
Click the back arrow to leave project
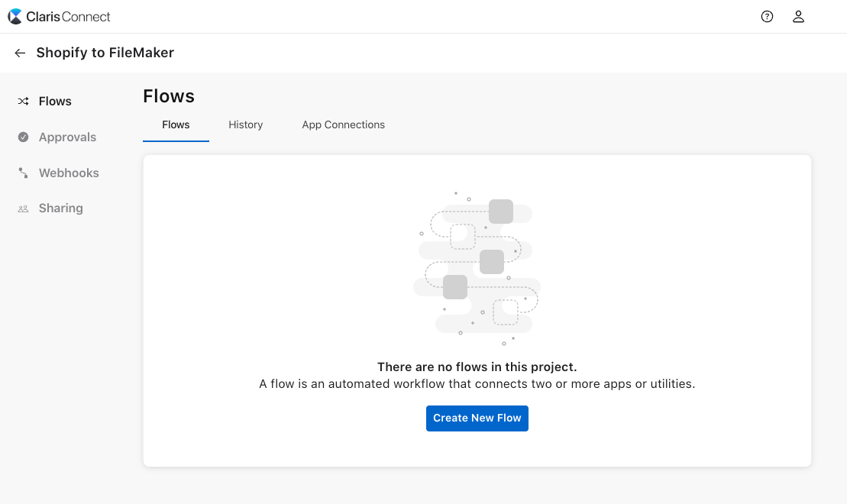[20, 52]
